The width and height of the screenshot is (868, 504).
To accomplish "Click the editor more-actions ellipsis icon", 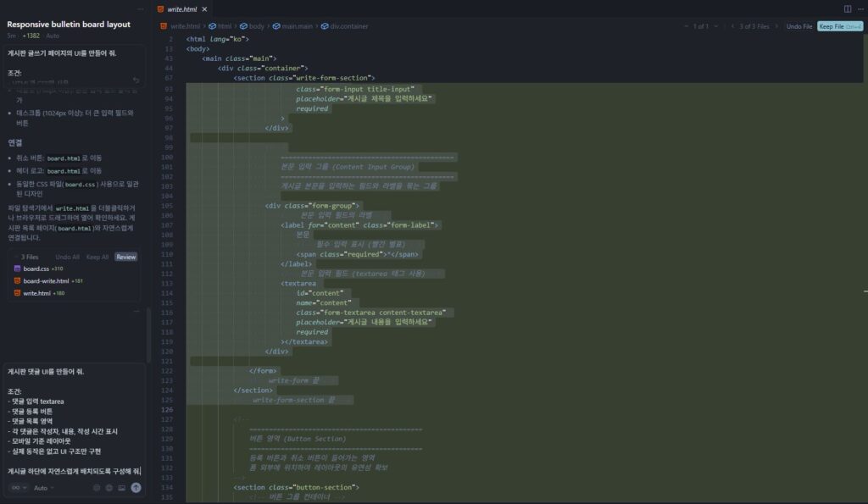I will tap(863, 8).
